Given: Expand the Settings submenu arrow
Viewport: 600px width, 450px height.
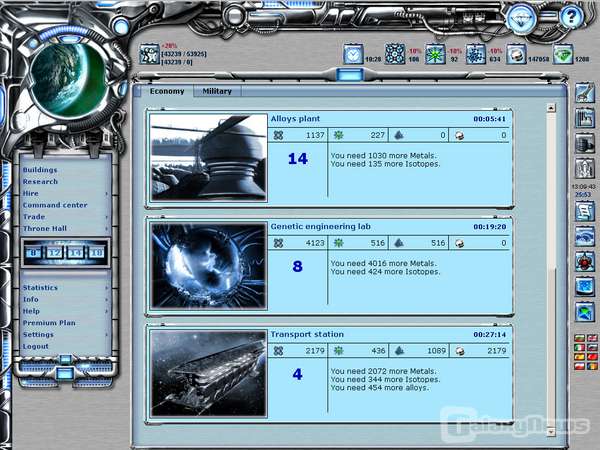Looking at the screenshot, I should pyautogui.click(x=106, y=335).
